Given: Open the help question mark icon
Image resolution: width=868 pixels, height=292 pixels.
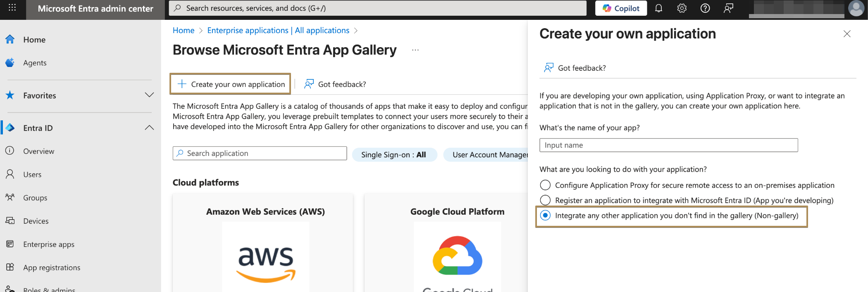Looking at the screenshot, I should pos(705,8).
